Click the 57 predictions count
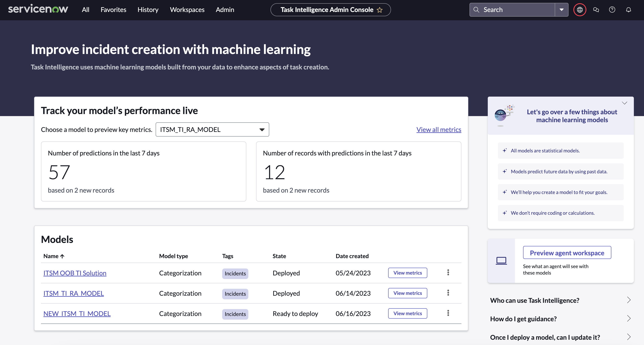The image size is (644, 345). click(x=59, y=172)
